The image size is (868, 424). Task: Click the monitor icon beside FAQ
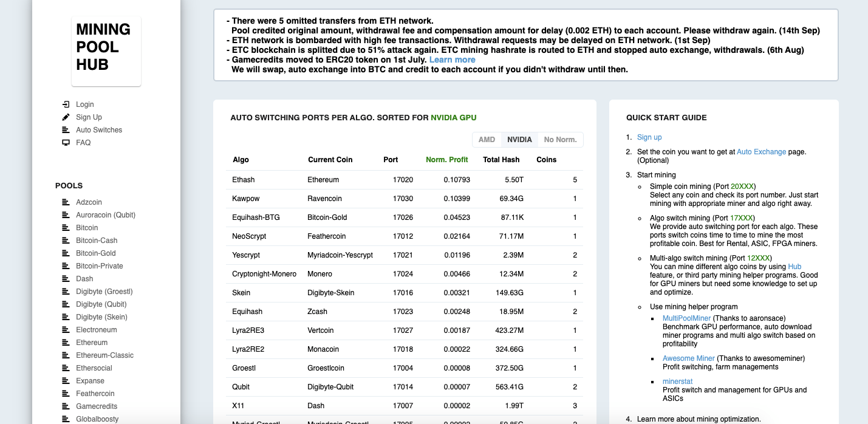point(66,143)
